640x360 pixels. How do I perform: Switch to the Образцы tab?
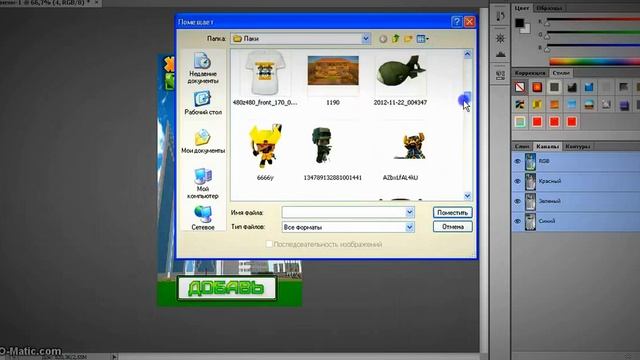point(549,8)
